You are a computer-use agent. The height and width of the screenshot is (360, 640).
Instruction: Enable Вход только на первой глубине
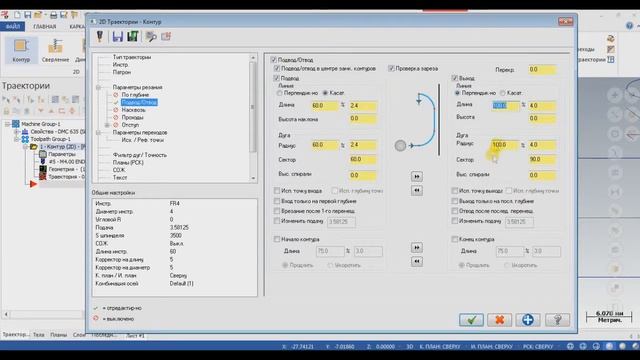277,201
